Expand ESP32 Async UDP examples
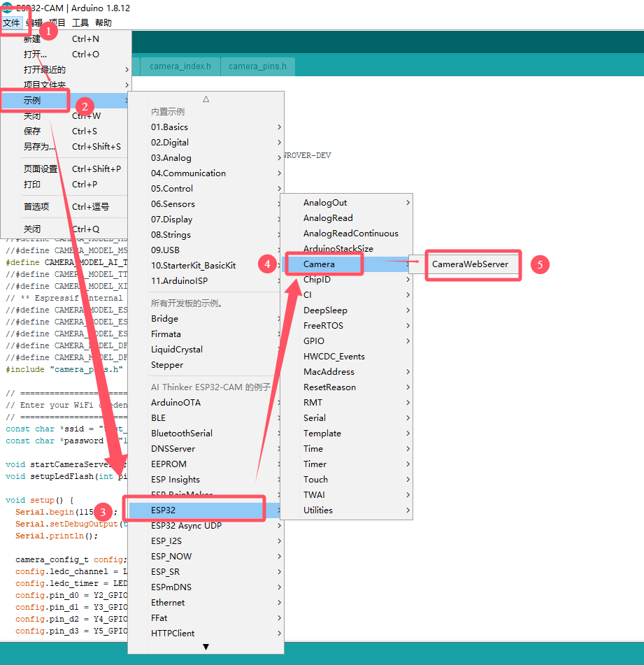This screenshot has height=665, width=644. pyautogui.click(x=206, y=525)
